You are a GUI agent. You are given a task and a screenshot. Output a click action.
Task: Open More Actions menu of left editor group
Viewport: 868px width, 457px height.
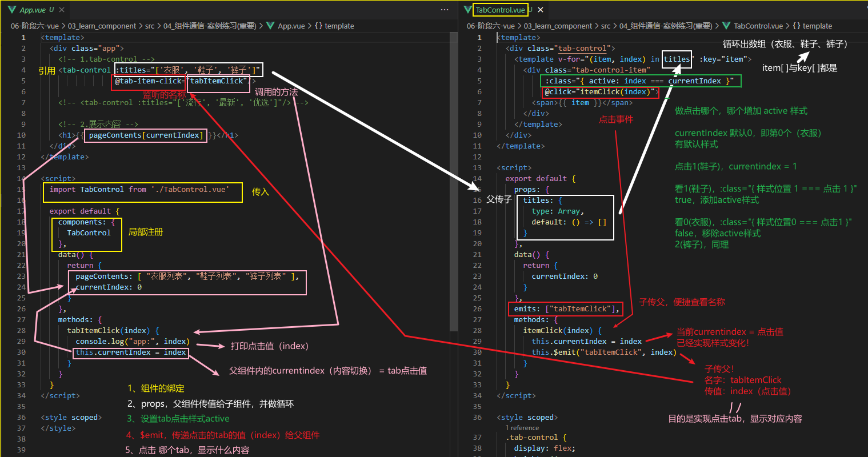445,10
